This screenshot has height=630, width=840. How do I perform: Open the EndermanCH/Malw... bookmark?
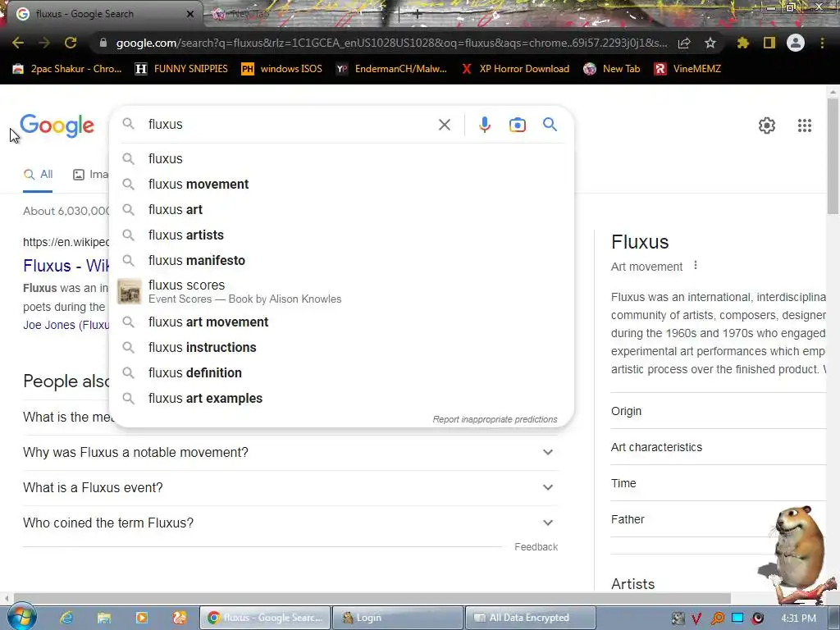391,69
